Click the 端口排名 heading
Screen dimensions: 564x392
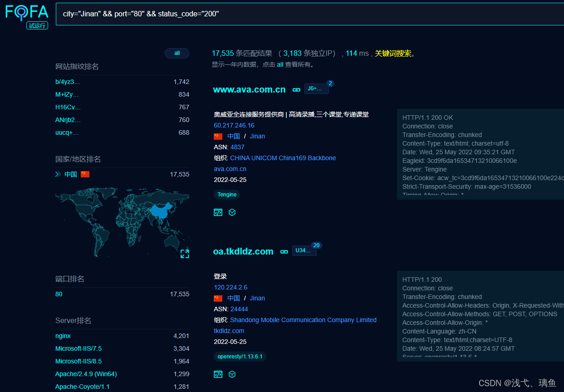tap(70, 279)
